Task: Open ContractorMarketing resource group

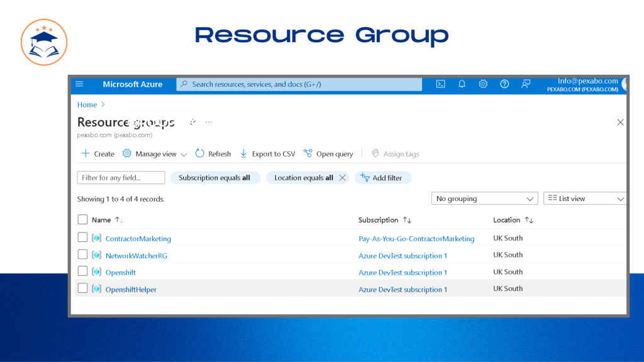Action: point(138,238)
